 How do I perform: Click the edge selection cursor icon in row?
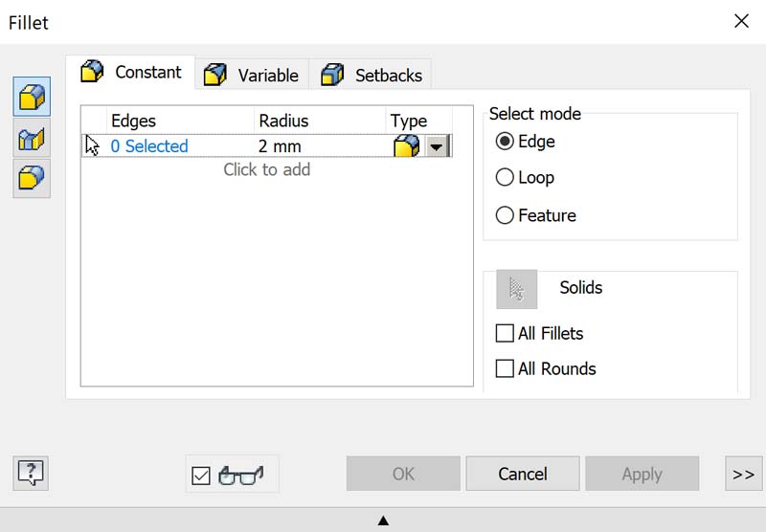click(93, 145)
